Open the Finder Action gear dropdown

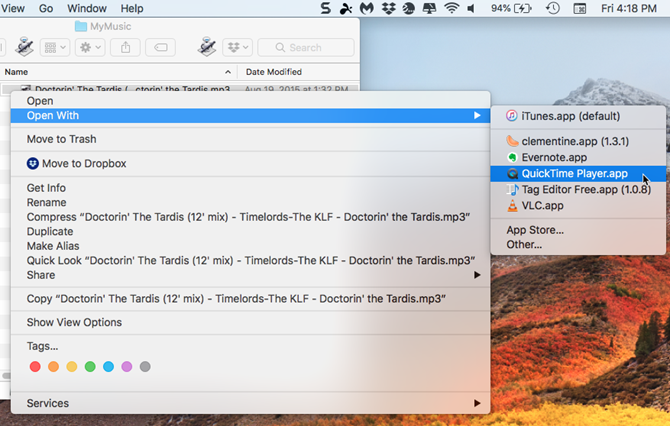(x=90, y=47)
